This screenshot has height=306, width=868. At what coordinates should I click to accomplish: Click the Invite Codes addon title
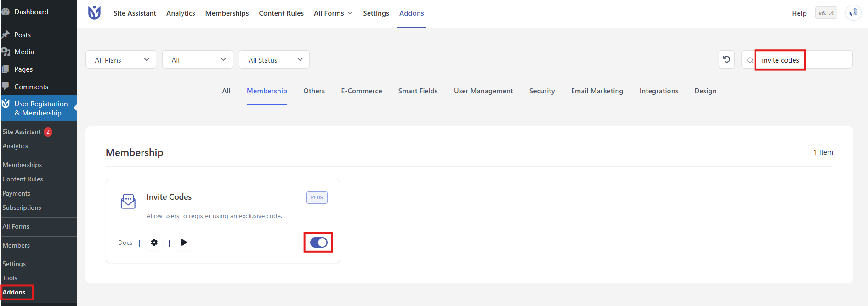point(169,197)
